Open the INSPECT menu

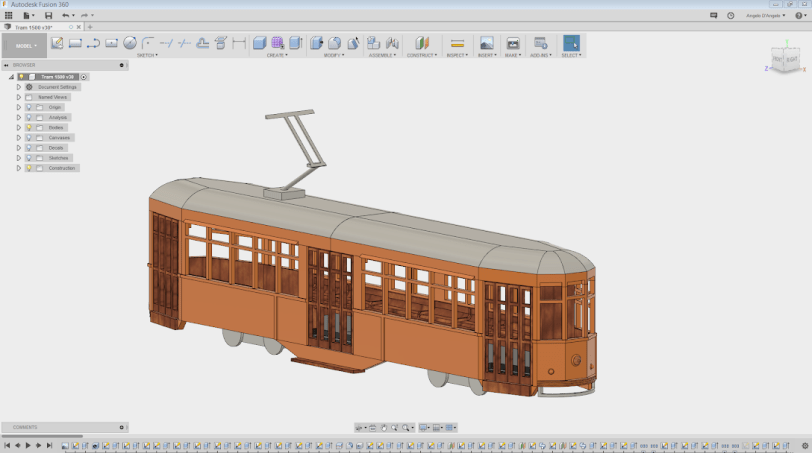[457, 55]
